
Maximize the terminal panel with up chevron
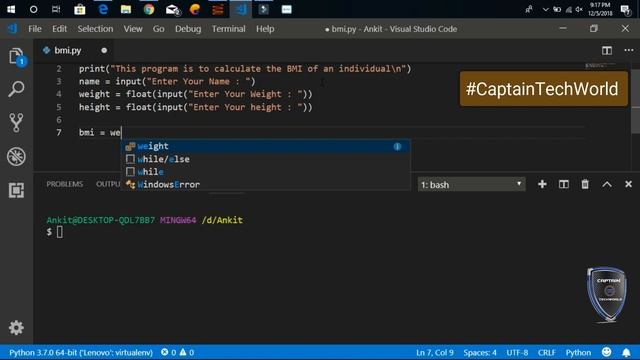pos(607,184)
